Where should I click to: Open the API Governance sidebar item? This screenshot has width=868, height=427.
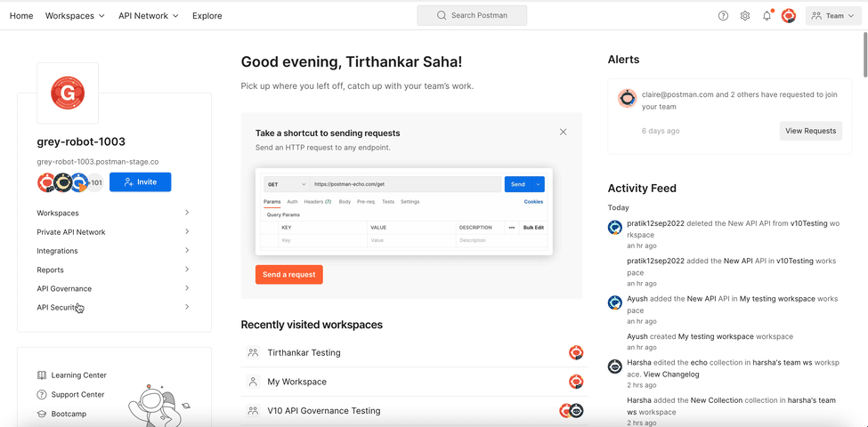click(x=64, y=289)
